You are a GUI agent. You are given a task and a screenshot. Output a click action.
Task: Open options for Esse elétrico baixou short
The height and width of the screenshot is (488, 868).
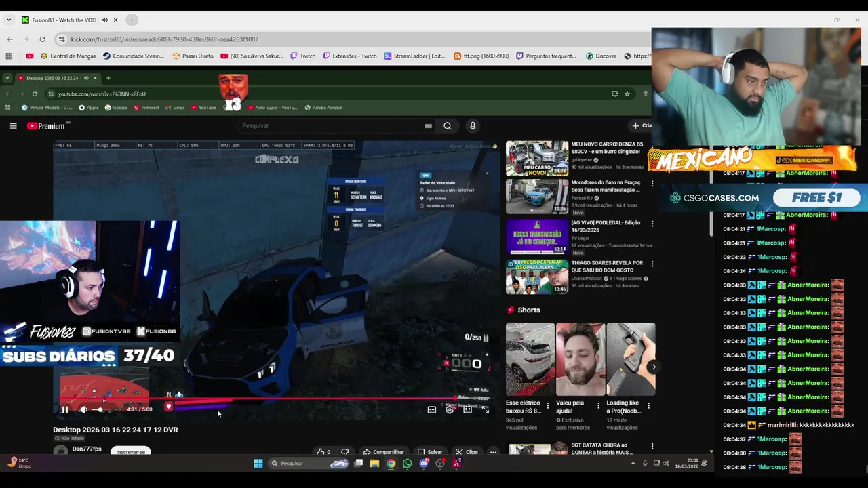click(548, 406)
